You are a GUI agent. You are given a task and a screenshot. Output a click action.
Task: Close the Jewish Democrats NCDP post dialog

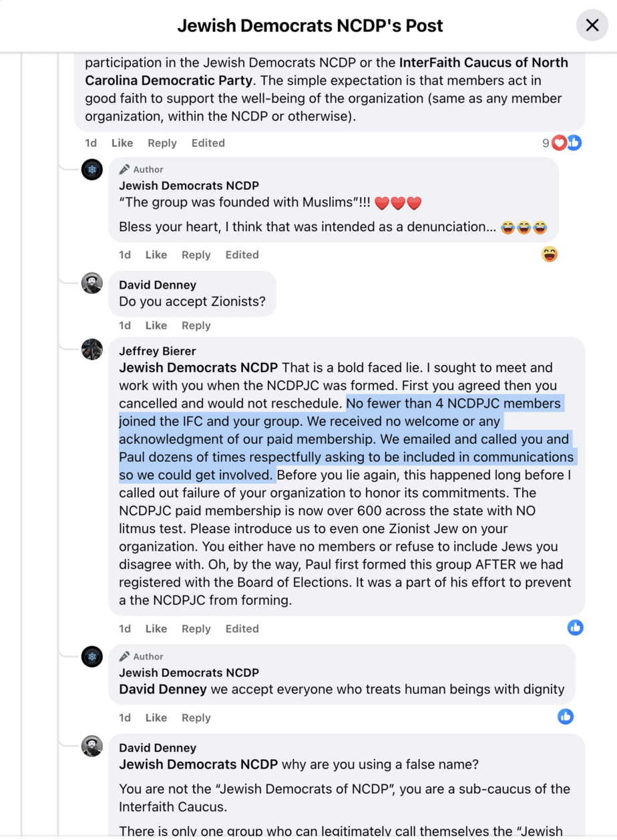pyautogui.click(x=592, y=26)
